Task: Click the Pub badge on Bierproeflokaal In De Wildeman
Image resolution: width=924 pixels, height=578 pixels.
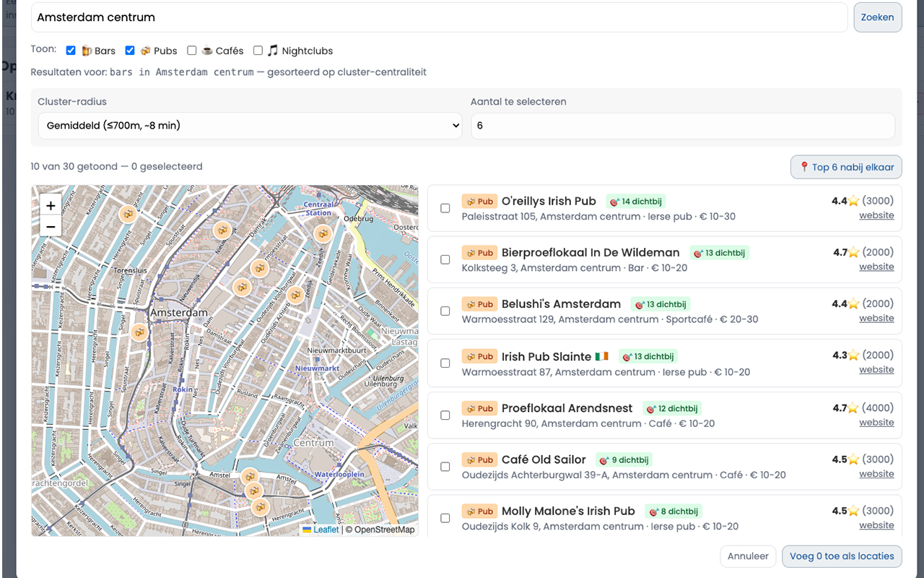Action: (479, 253)
